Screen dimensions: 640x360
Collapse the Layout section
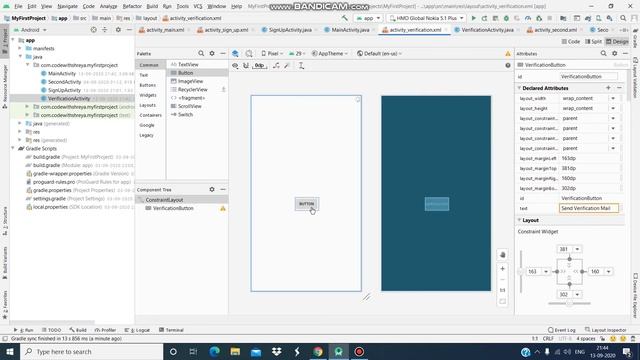click(x=520, y=220)
